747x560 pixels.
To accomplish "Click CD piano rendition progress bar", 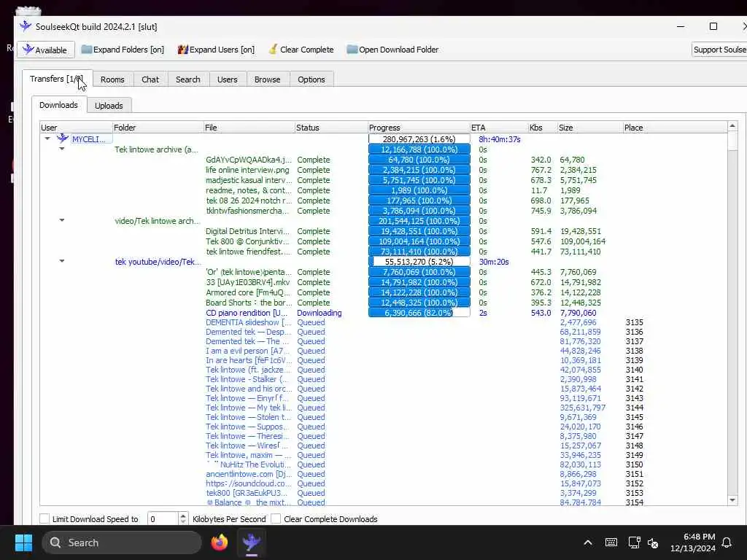I will 419,312.
